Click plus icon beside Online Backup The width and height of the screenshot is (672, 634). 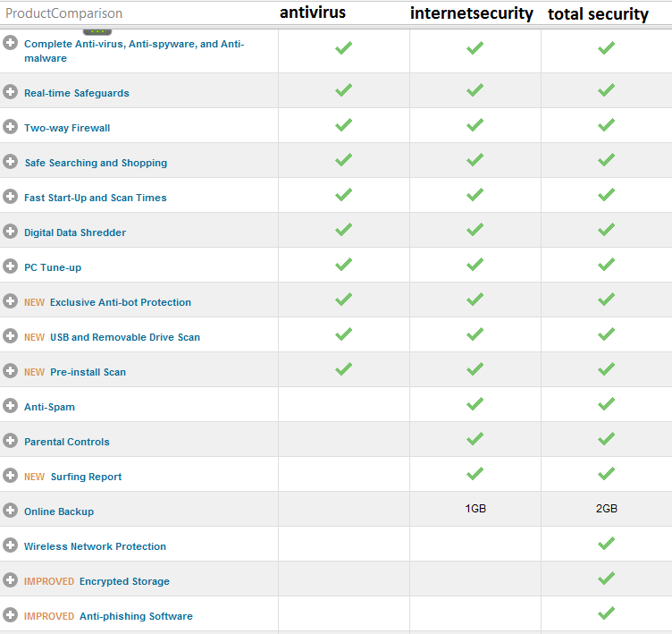pos(11,510)
